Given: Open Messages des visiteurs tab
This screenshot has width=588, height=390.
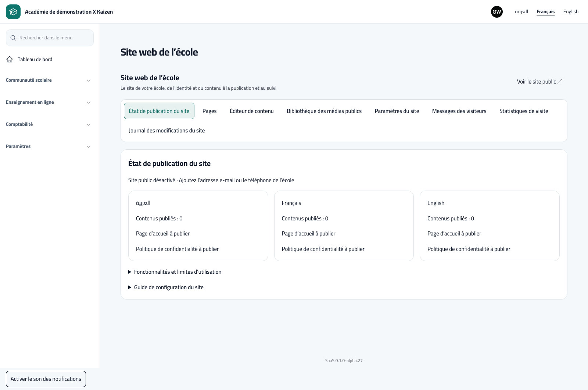Looking at the screenshot, I should tap(459, 111).
